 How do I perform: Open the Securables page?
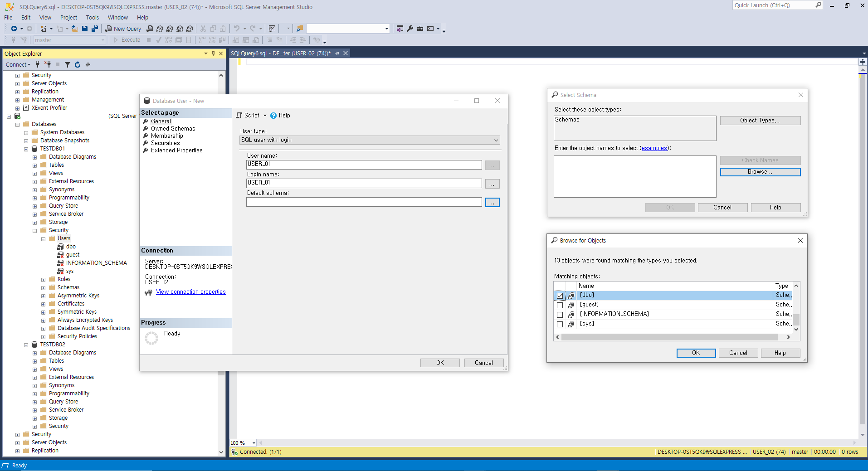[x=165, y=143]
